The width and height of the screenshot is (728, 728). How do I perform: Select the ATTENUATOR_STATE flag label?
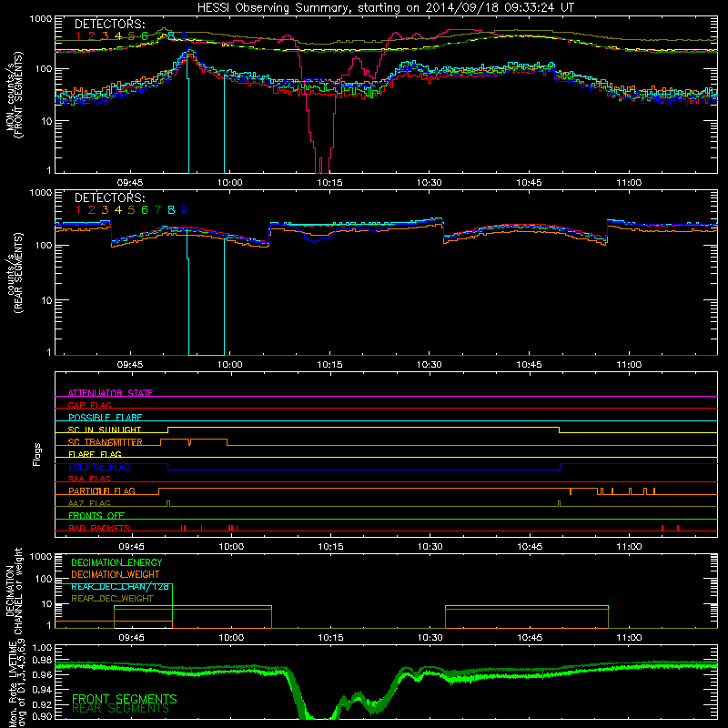pos(110,393)
